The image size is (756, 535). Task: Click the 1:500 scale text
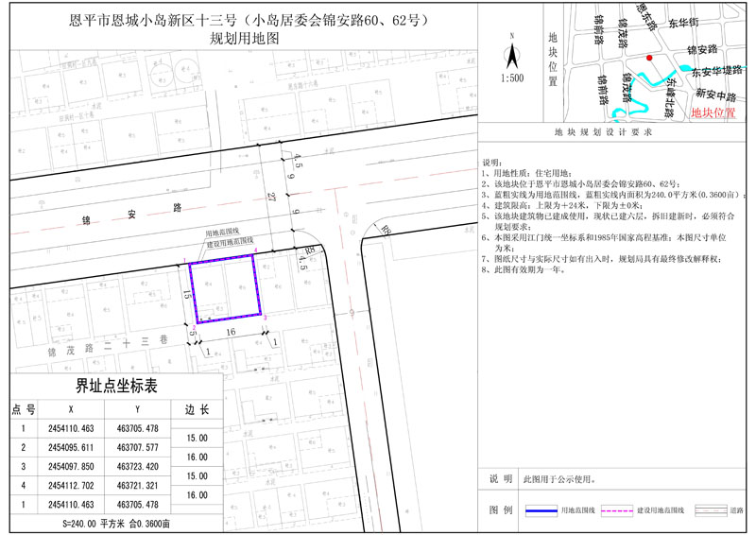(509, 78)
